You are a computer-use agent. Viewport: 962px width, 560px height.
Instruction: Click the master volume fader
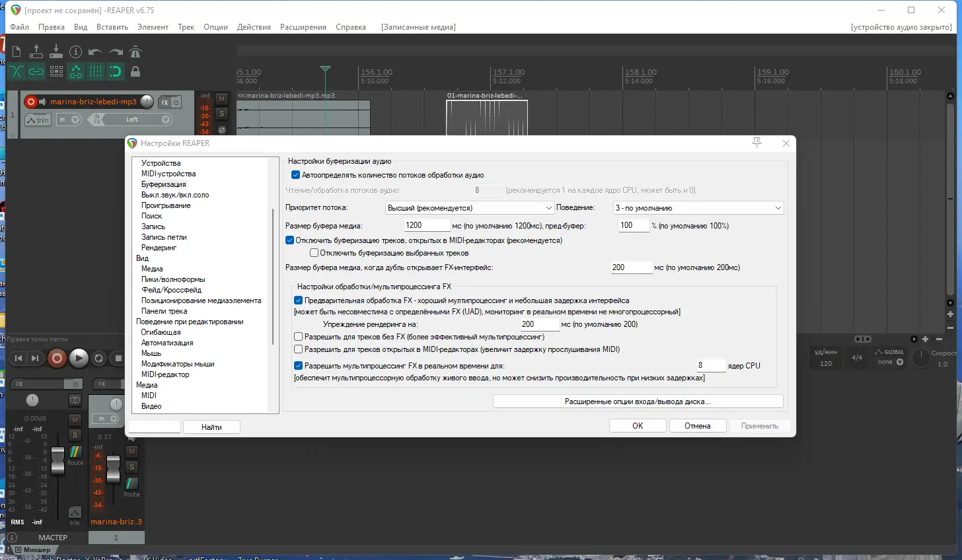(58, 460)
